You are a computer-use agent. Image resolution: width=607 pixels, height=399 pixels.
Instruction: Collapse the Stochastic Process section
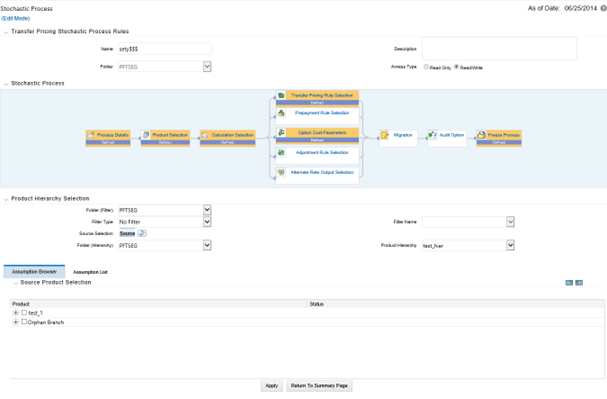point(6,84)
